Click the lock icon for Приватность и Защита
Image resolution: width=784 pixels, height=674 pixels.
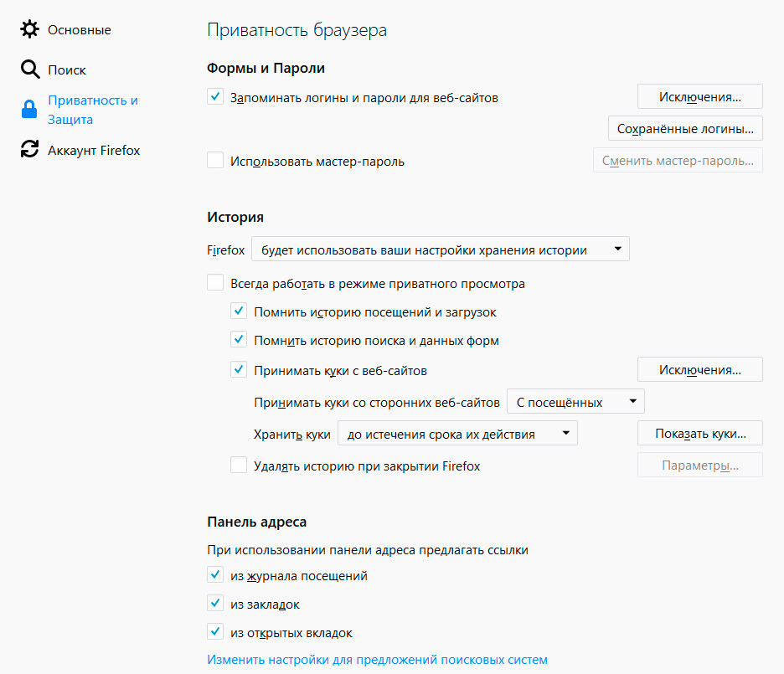30,110
